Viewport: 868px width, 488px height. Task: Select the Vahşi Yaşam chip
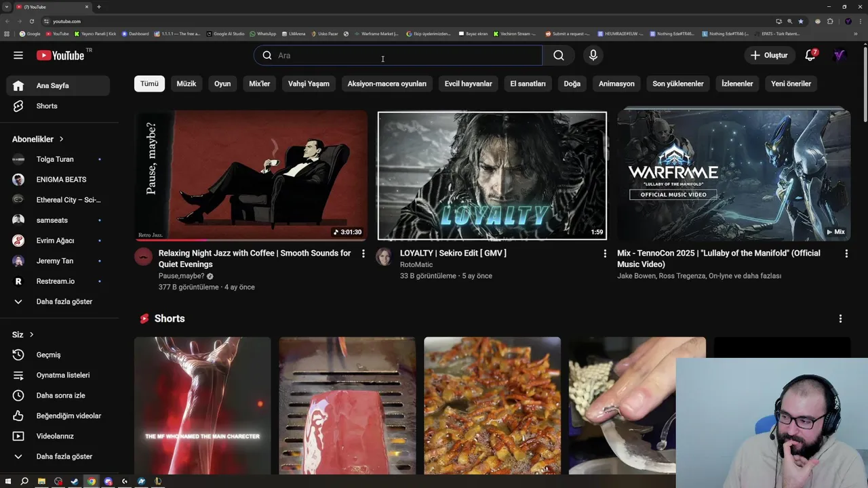point(309,83)
